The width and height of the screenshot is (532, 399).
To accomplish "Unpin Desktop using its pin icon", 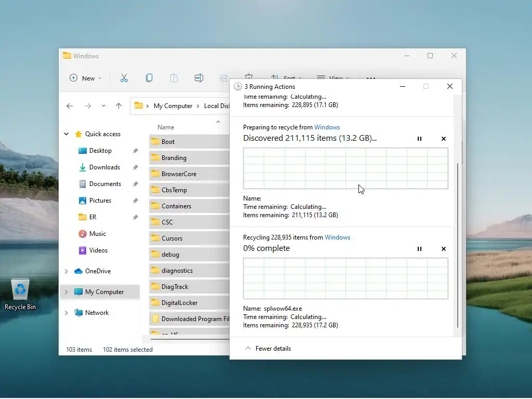I will [x=136, y=151].
